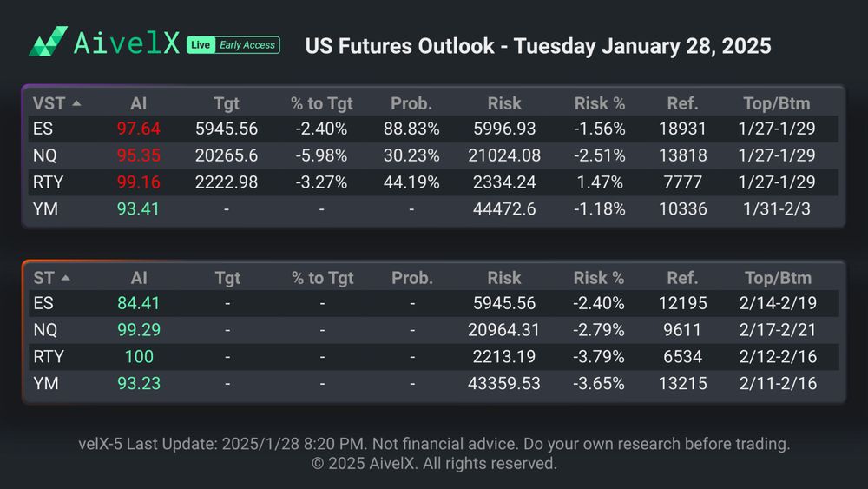
Task: Click the Live badge
Action: [200, 45]
